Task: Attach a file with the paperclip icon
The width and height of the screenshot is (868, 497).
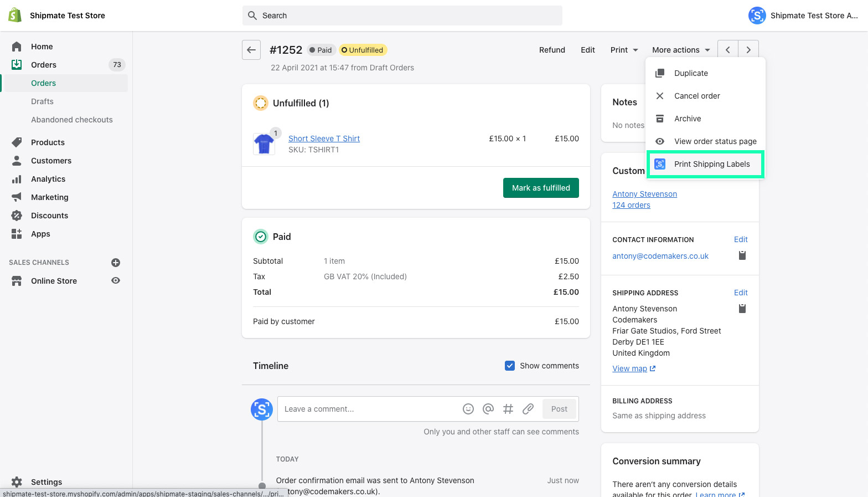Action: click(528, 409)
